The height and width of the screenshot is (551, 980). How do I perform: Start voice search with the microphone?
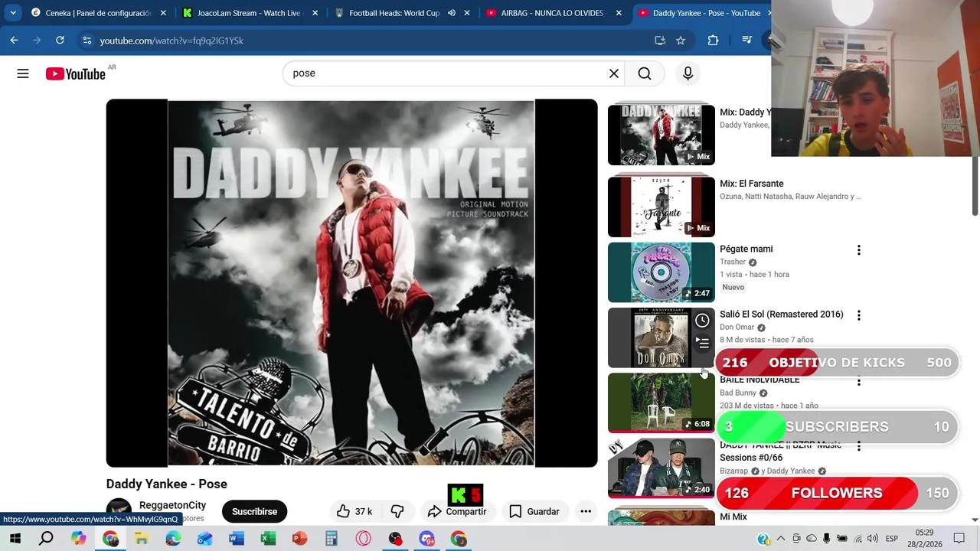(x=688, y=73)
